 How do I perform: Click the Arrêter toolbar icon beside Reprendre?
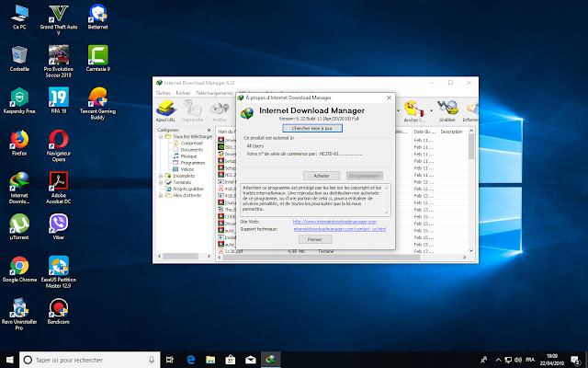tap(220, 110)
